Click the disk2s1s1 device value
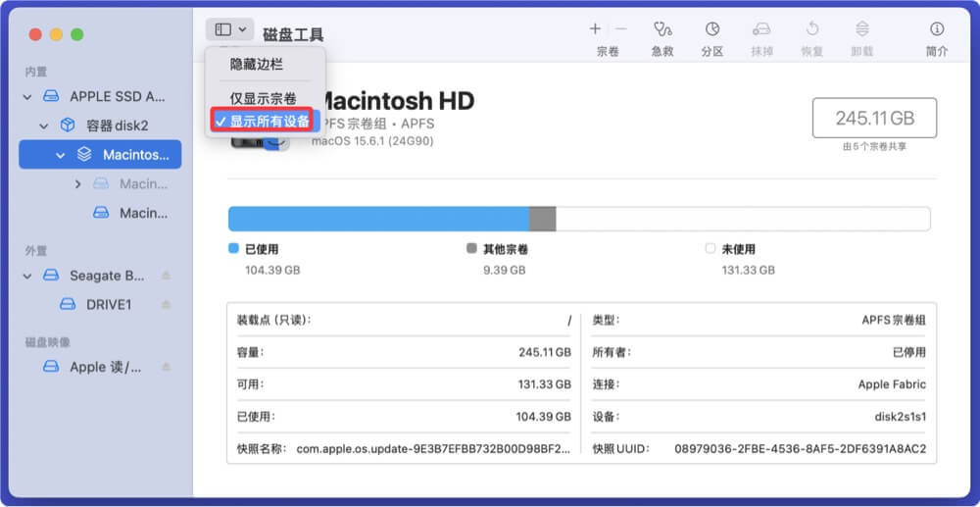The width and height of the screenshot is (980, 507). tap(900, 417)
